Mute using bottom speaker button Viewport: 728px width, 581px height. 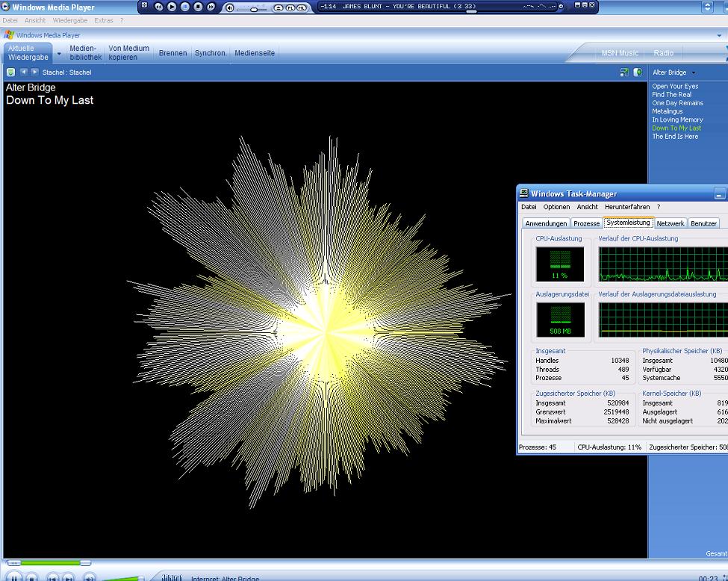(89, 577)
